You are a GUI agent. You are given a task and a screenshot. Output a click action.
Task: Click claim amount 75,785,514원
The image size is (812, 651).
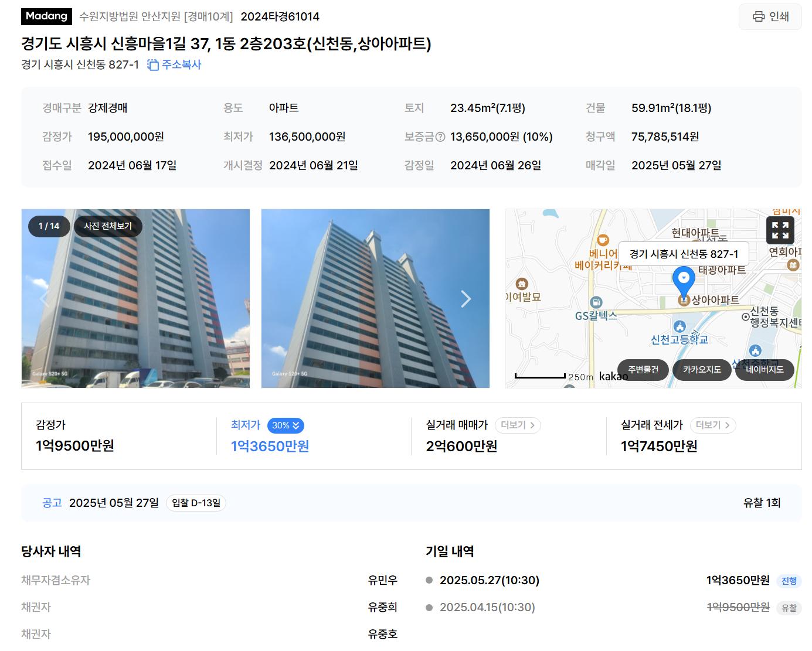(665, 137)
